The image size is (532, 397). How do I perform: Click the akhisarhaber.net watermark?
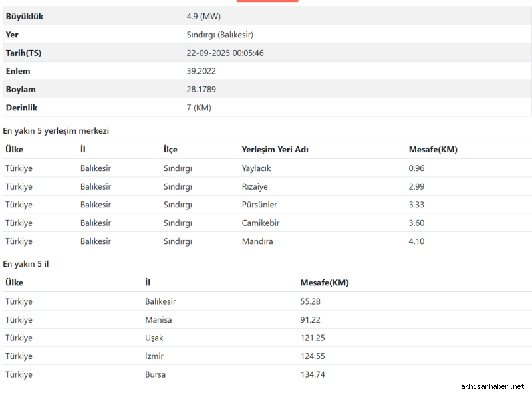point(493,386)
